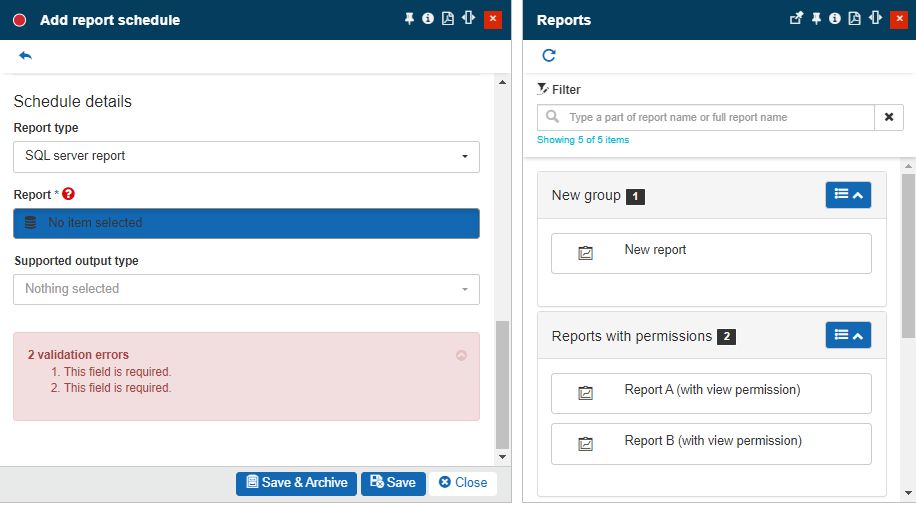The width and height of the screenshot is (916, 505).
Task: Open the Report type dropdown
Action: click(246, 156)
